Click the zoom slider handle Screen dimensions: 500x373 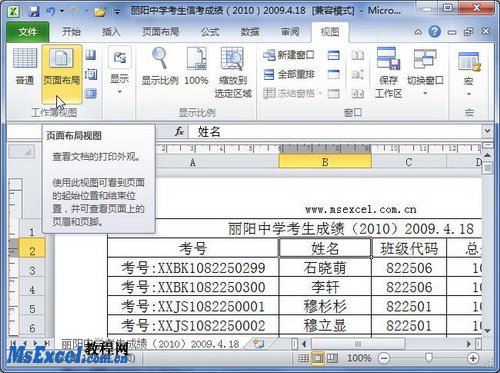pos(429,358)
